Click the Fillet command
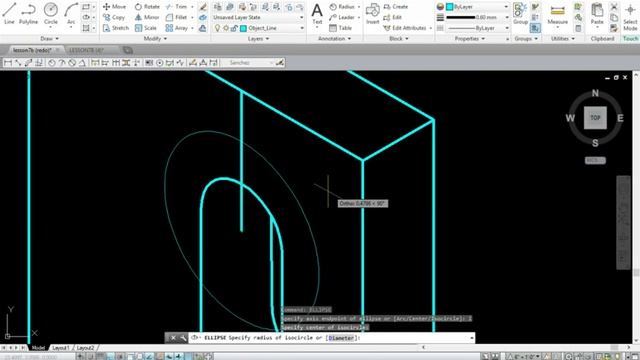The width and height of the screenshot is (640, 360). click(x=176, y=17)
